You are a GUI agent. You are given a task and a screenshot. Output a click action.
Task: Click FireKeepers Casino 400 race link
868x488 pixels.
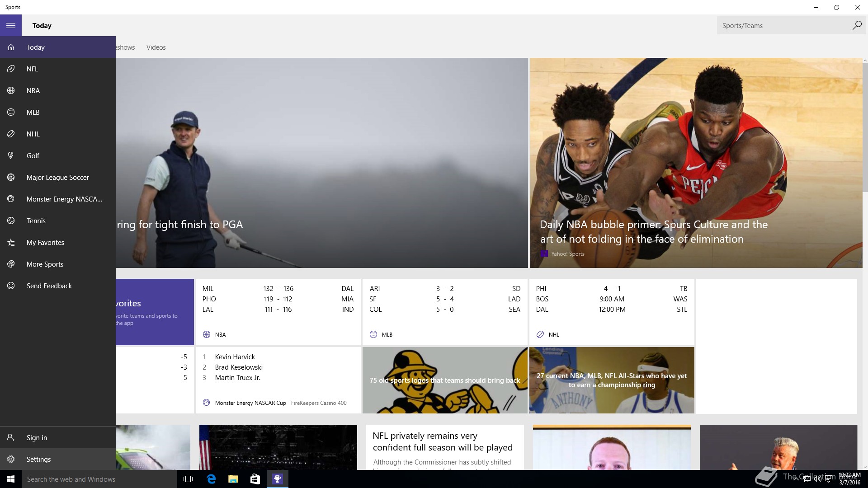tap(319, 403)
